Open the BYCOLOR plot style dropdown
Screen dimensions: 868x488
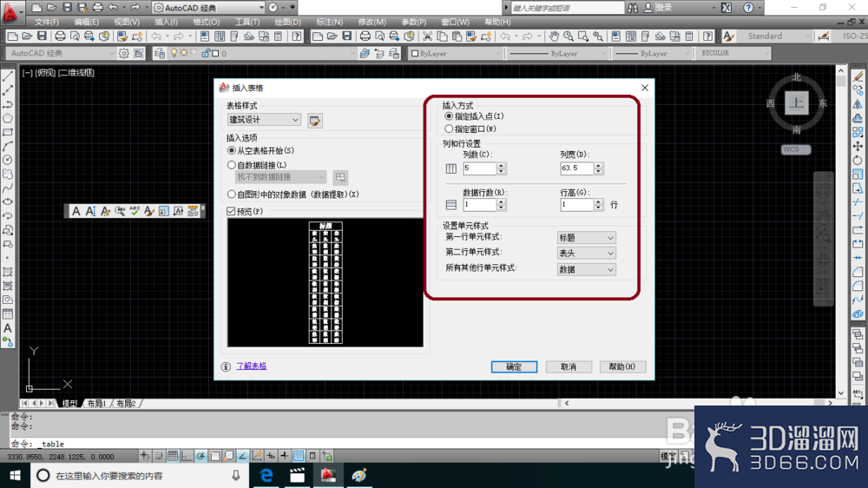pos(734,53)
